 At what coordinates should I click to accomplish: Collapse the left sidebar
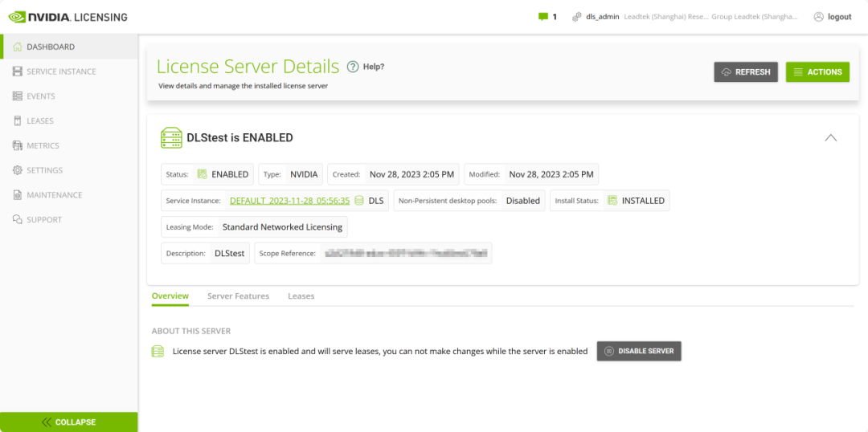(68, 422)
